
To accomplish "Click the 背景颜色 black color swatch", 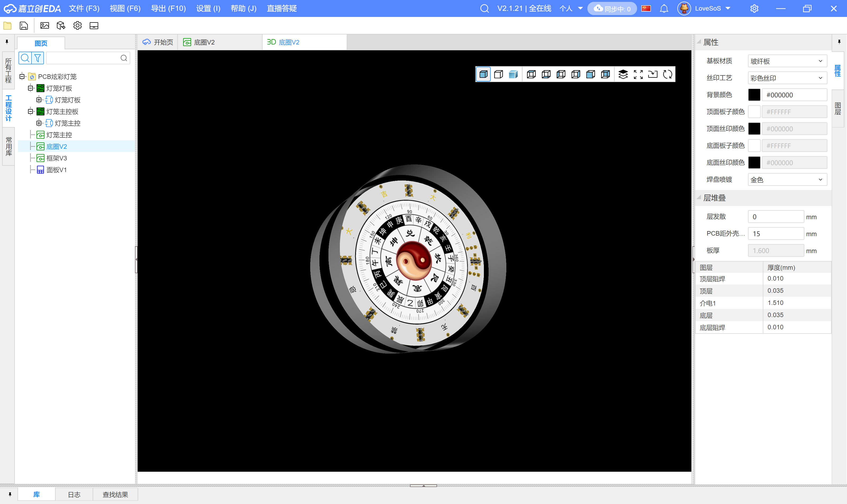I will coord(754,95).
